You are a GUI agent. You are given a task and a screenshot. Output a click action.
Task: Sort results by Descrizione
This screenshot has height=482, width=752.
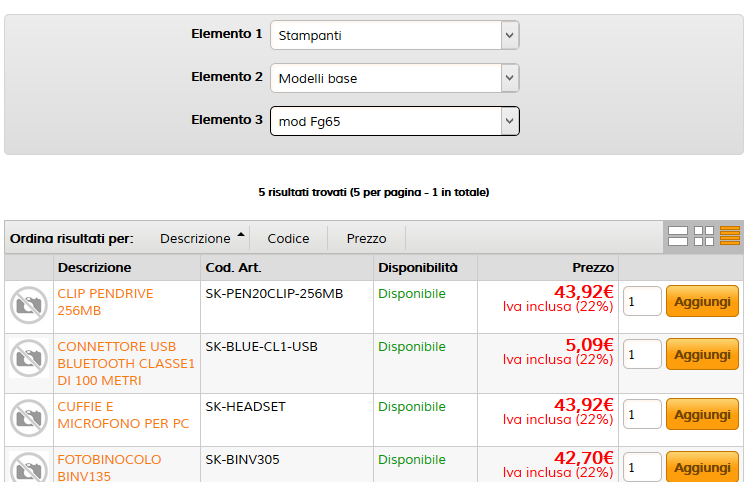click(x=195, y=238)
